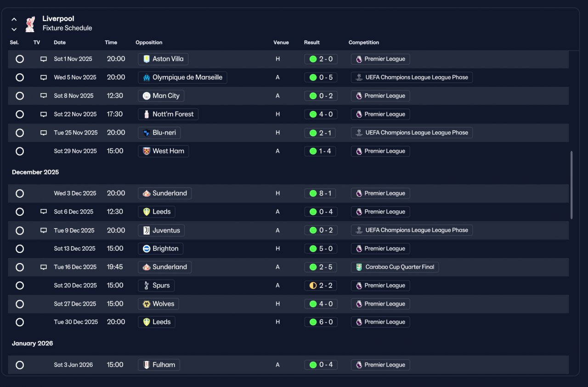Click TV icon for Man City match
Image resolution: width=588 pixels, height=387 pixels.
click(44, 95)
